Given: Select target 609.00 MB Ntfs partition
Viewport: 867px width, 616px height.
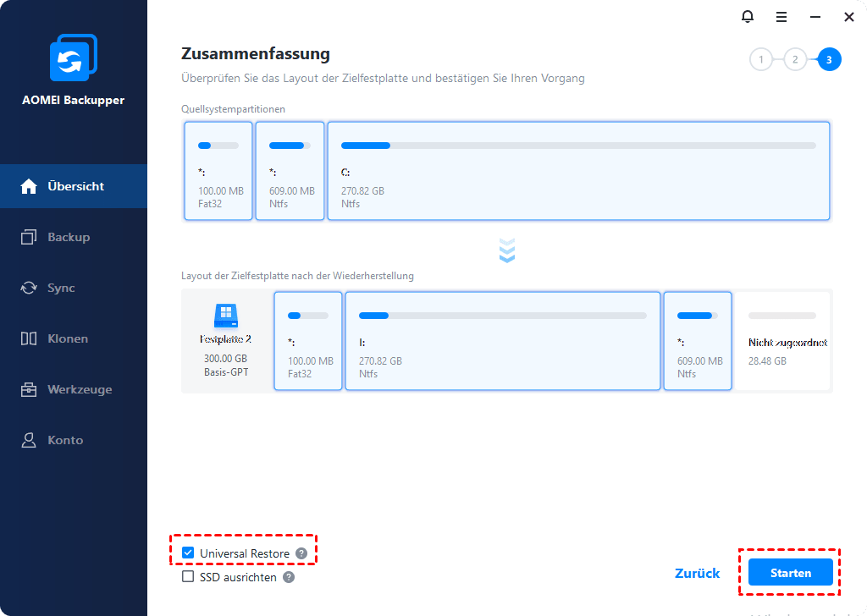Looking at the screenshot, I should tap(698, 341).
